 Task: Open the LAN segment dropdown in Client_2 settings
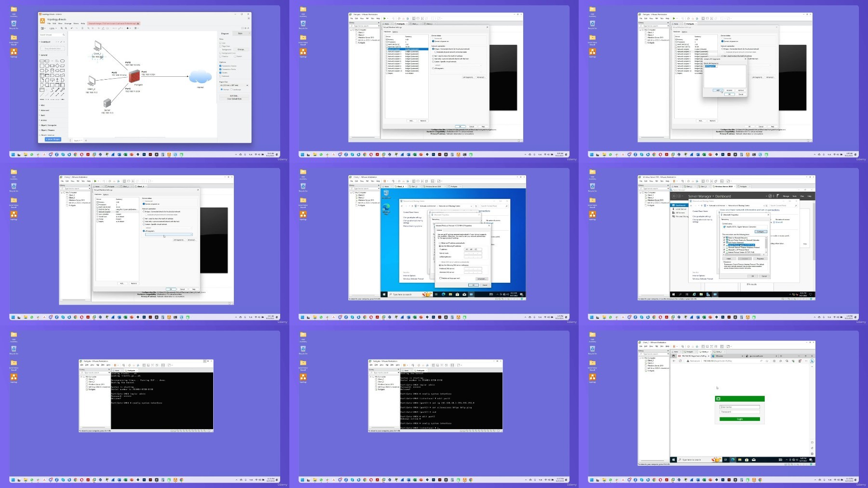(x=169, y=234)
